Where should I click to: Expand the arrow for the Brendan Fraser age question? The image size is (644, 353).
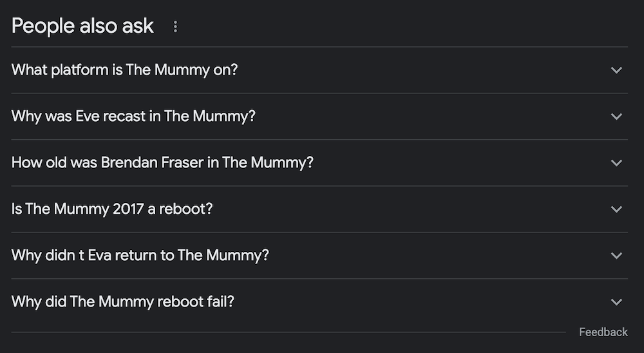[616, 163]
